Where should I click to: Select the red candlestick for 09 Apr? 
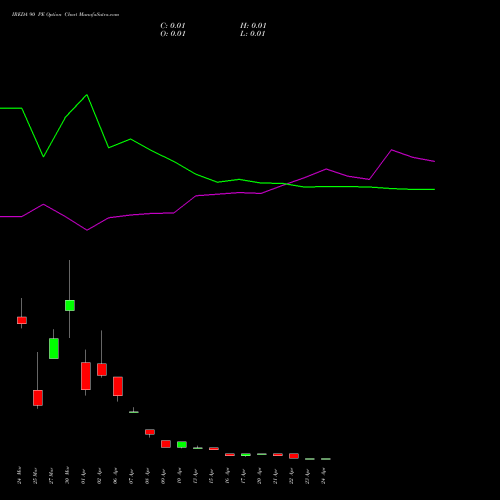point(166,444)
